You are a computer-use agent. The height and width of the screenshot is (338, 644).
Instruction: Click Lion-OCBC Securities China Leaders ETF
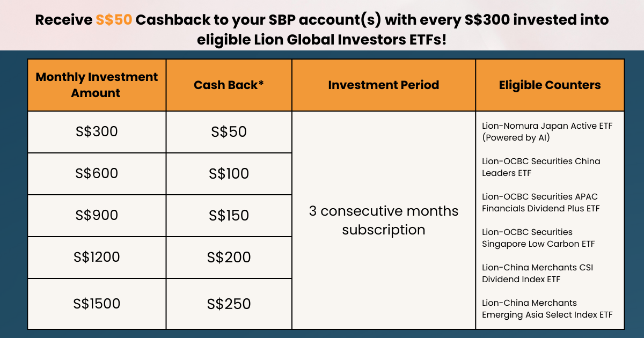coord(541,167)
